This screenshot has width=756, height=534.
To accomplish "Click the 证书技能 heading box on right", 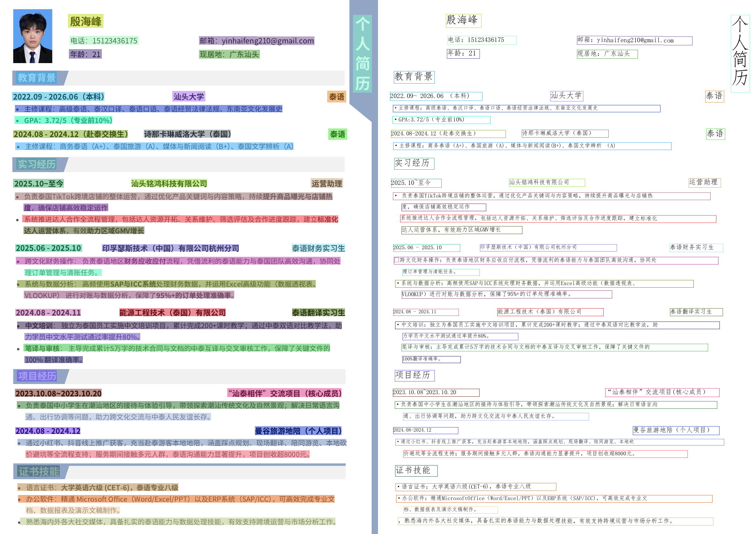I will (416, 471).
